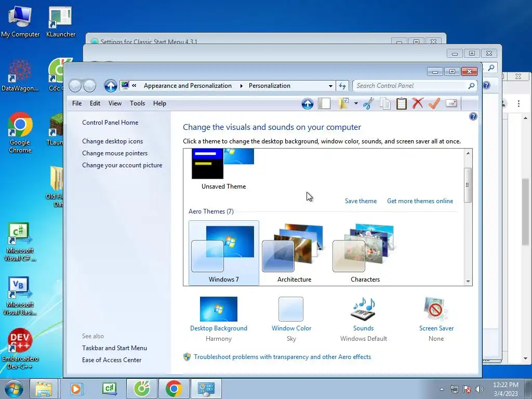Click Get more themes online link
This screenshot has height=399, width=532.
(420, 201)
